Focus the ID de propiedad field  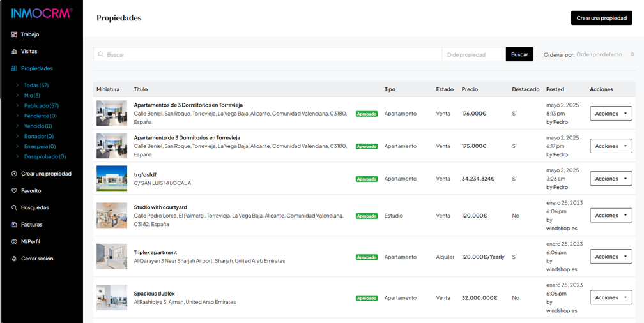tap(473, 55)
